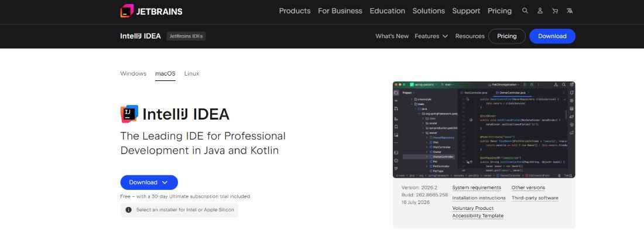Click the JetBrains IDEs badge
The image size is (644, 238).
186,36
